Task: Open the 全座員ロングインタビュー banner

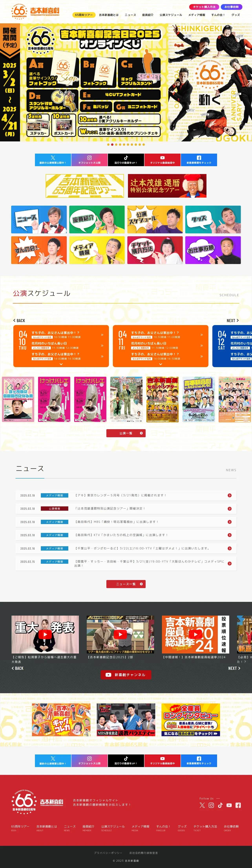Action: [x=191, y=720]
